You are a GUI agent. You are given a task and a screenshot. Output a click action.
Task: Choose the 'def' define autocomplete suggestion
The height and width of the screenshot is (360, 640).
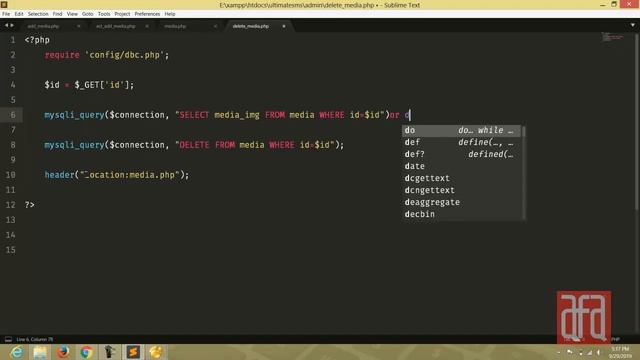[461, 142]
